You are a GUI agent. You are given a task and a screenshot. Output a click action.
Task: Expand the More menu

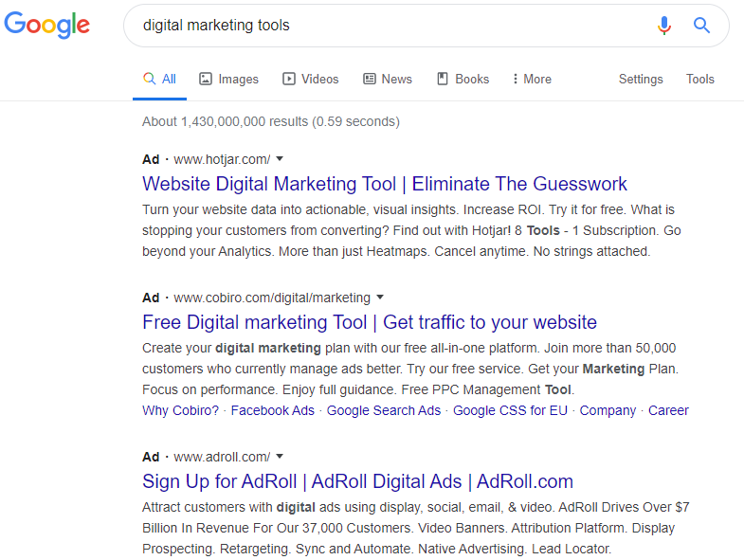point(531,80)
